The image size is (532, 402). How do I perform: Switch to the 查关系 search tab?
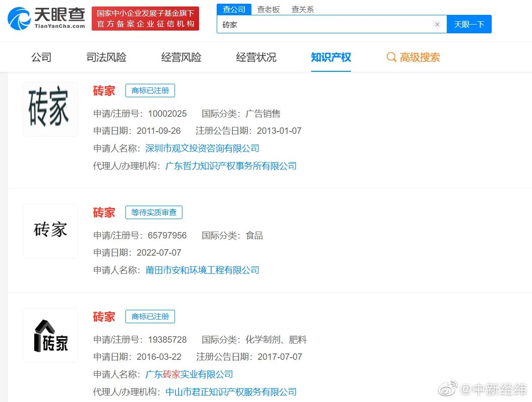303,10
